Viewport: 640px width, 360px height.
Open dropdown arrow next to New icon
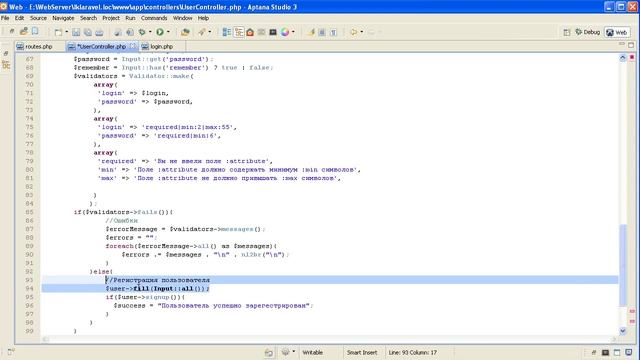[x=67, y=32]
